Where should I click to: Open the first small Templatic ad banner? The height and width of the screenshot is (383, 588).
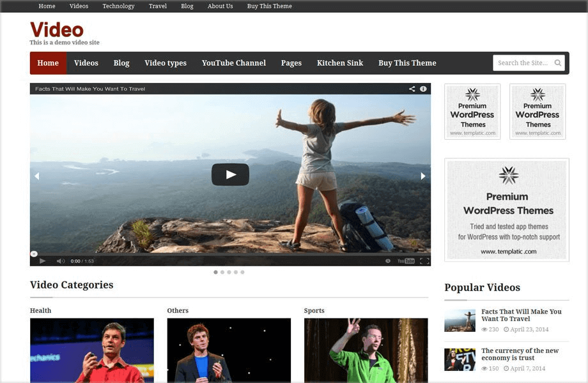[x=472, y=112]
